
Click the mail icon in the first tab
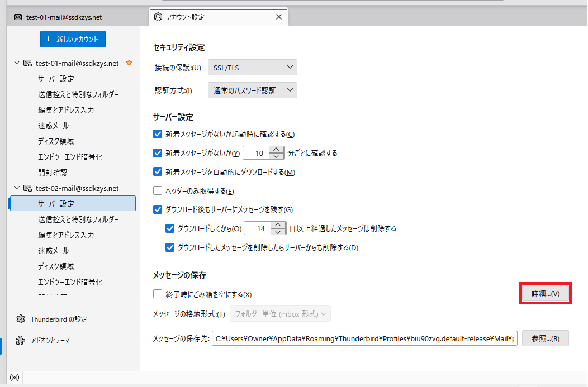coord(18,17)
